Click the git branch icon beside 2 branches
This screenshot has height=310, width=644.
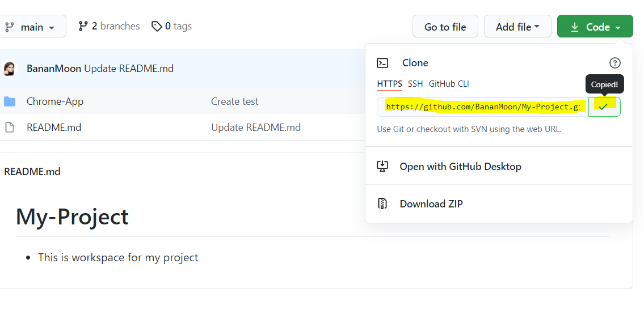coord(83,26)
